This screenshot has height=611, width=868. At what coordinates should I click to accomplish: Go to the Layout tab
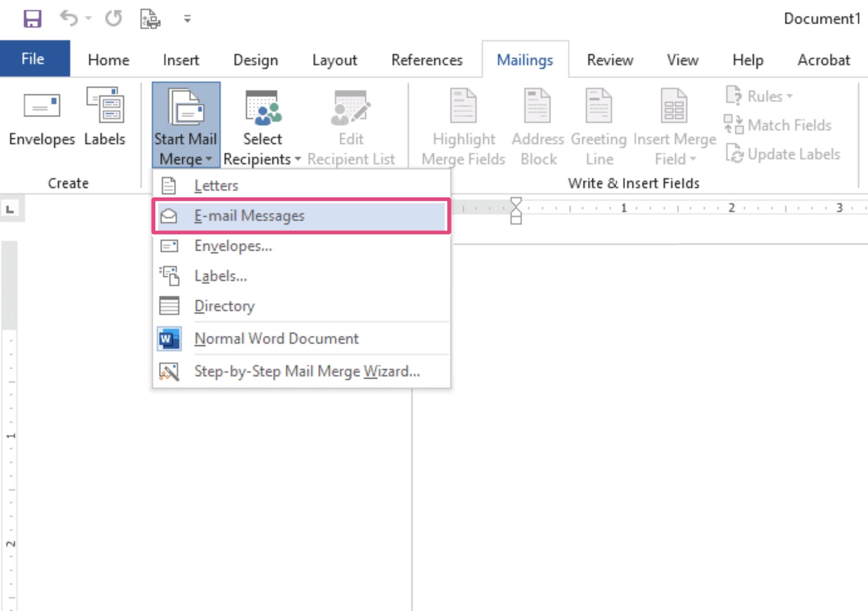click(x=335, y=60)
